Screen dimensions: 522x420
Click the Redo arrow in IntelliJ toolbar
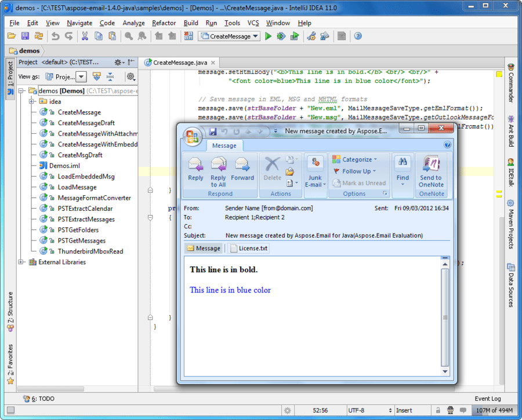pyautogui.click(x=68, y=36)
